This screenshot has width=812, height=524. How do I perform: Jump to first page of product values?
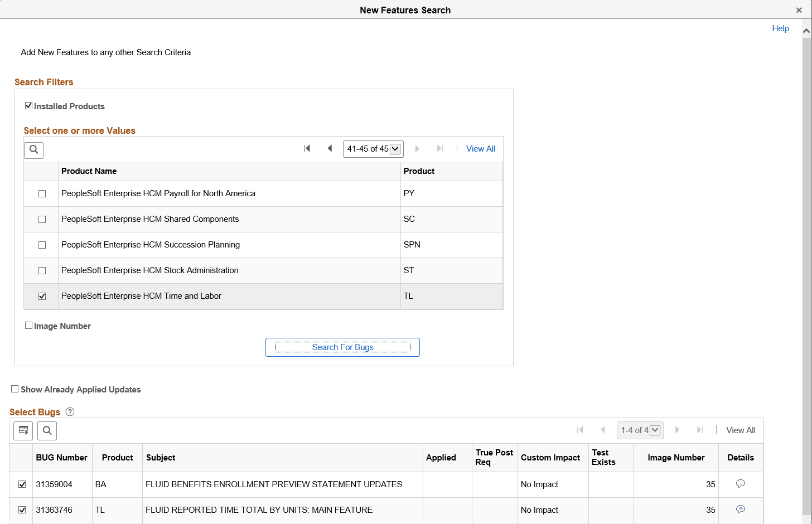click(306, 148)
